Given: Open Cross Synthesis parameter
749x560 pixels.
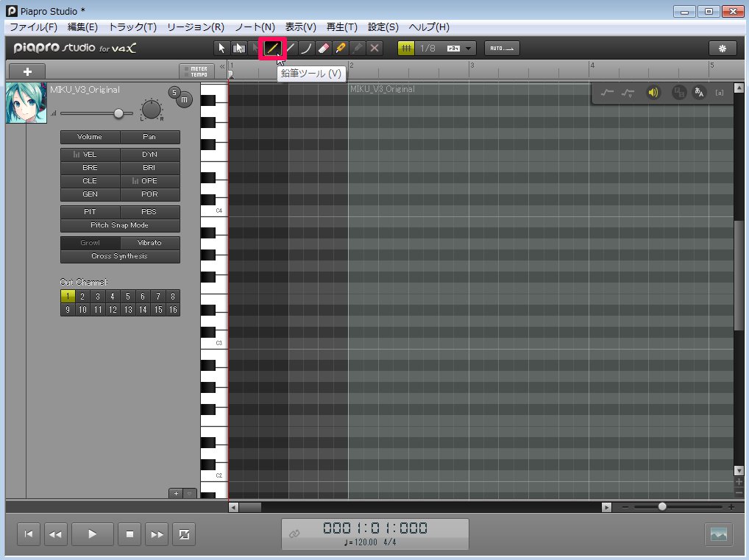Looking at the screenshot, I should click(x=120, y=256).
